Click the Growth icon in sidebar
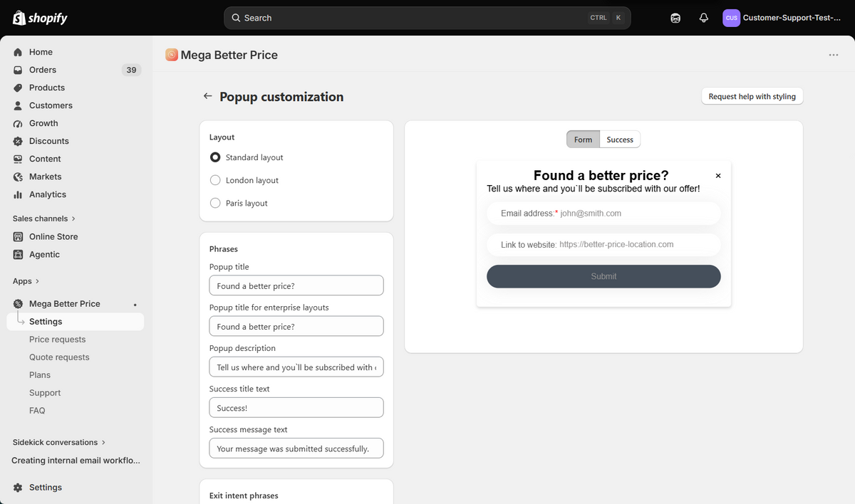 [18, 123]
